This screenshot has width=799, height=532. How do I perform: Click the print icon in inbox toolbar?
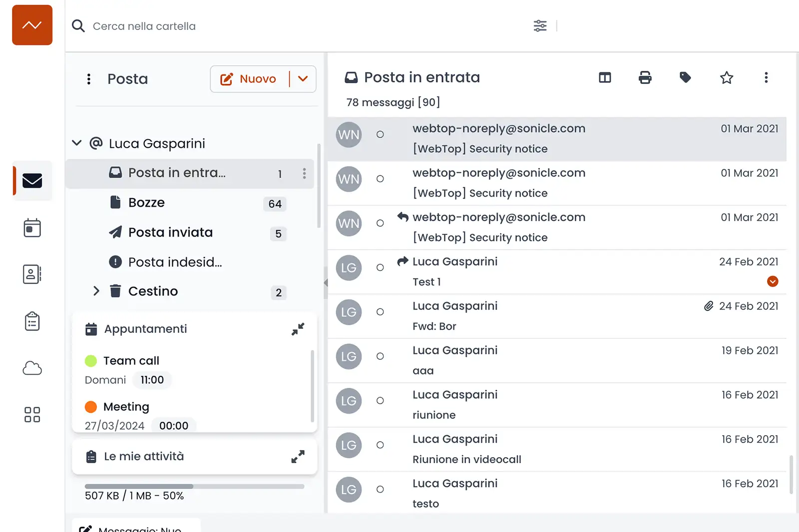click(645, 78)
